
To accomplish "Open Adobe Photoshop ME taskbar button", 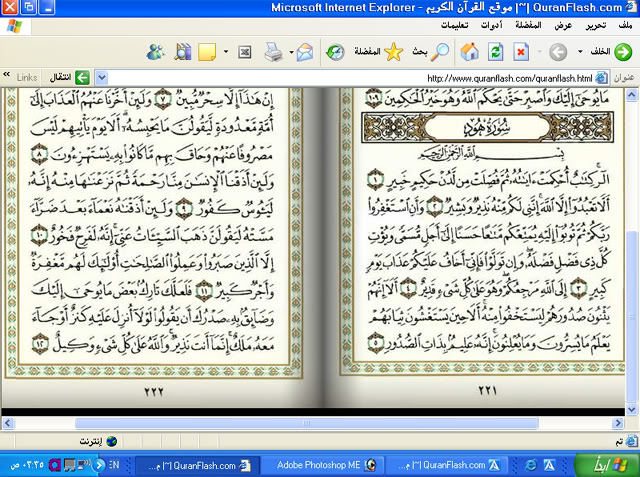I will coord(322,465).
